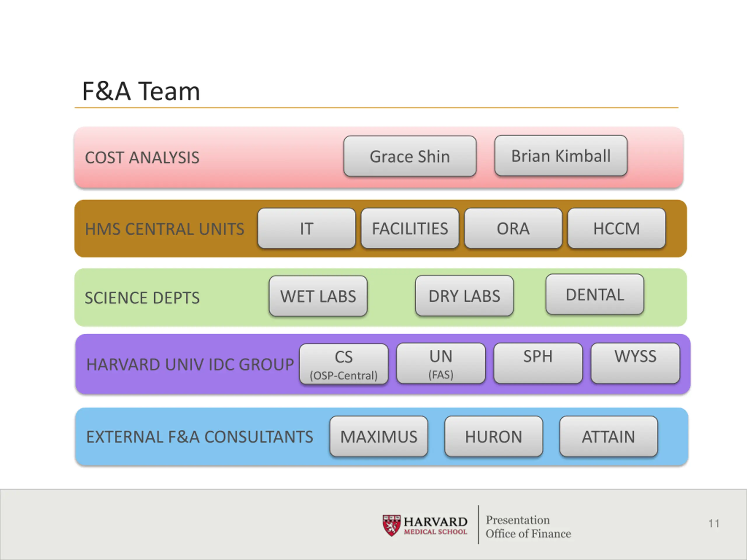Click the HURON consultant box
Screen dimensions: 747x560
[494, 436]
